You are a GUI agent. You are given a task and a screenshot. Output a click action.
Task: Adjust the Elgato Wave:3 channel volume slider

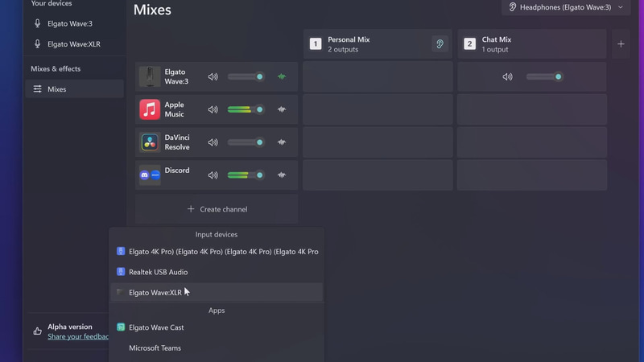point(246,76)
